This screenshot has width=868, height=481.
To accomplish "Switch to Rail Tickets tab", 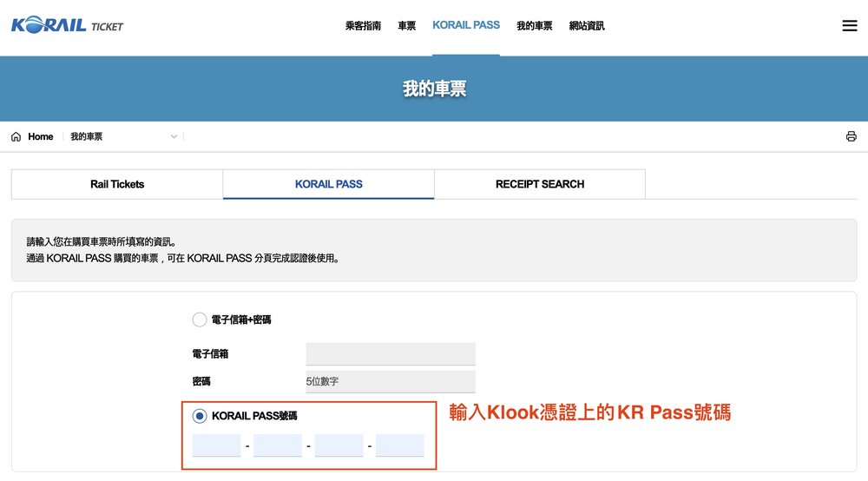I will coord(117,184).
